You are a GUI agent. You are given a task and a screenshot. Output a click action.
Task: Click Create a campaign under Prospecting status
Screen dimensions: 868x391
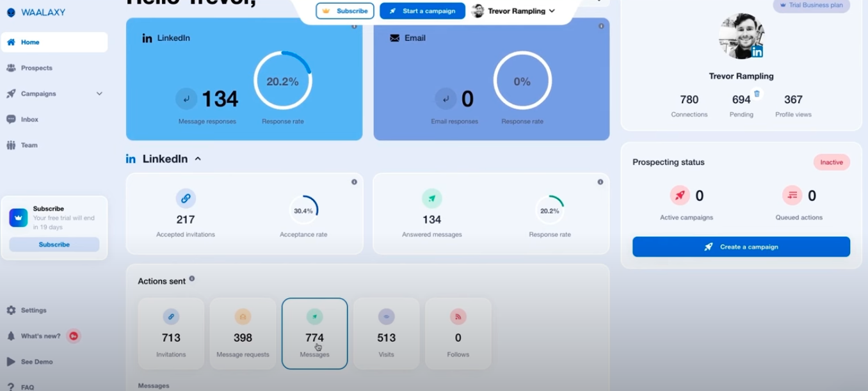click(x=741, y=246)
